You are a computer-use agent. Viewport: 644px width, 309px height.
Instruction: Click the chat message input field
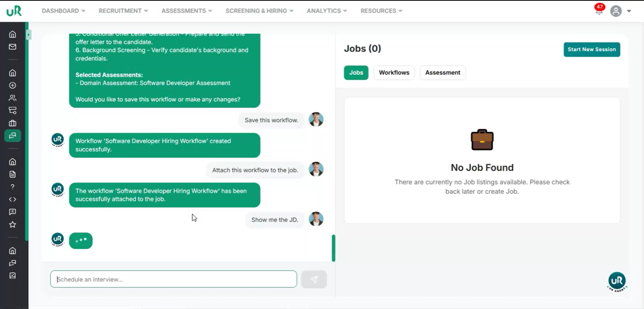click(174, 279)
